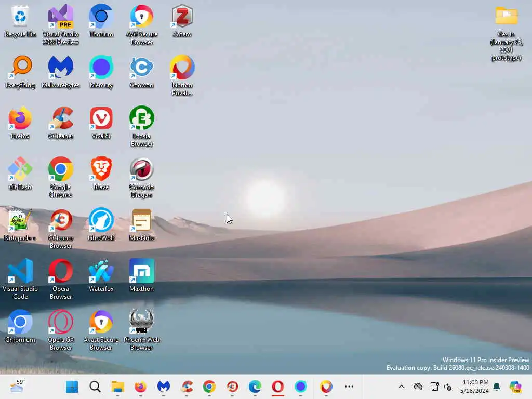
Task: Select the MaxNote desktop shortcut
Action: (141, 224)
